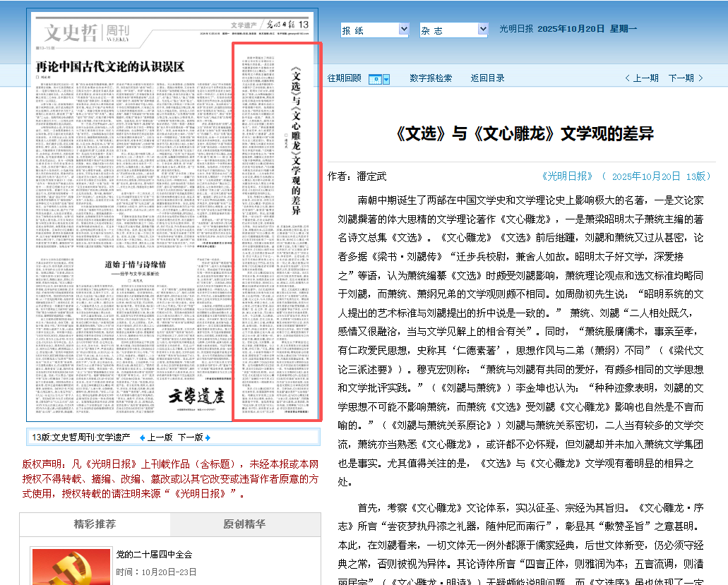Click the blue arrow after 下一版
This screenshot has height=585, width=728.
tap(208, 438)
